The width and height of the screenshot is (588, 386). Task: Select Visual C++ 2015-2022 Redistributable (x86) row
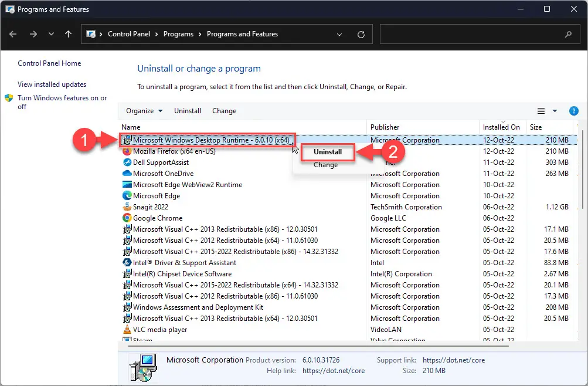[349, 252]
